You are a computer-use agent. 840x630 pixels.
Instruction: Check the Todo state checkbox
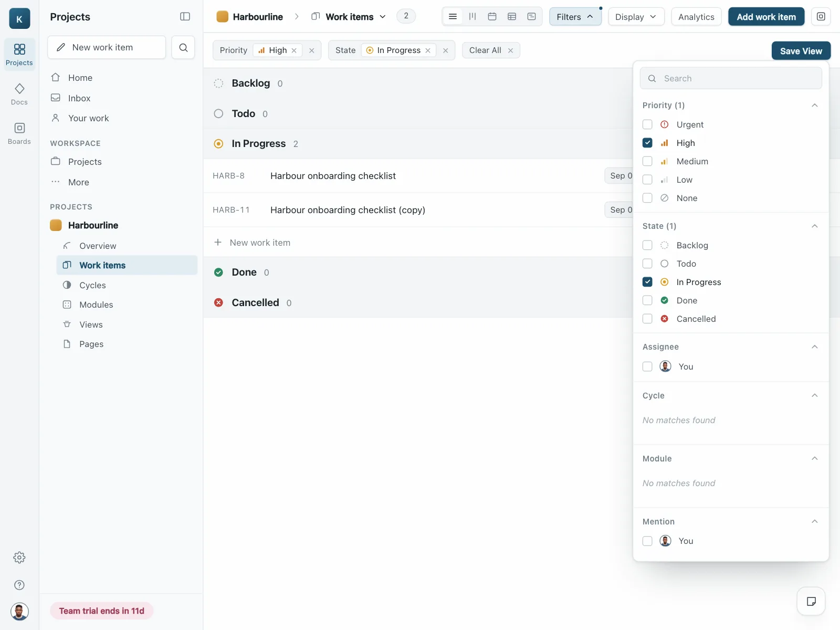click(x=647, y=264)
